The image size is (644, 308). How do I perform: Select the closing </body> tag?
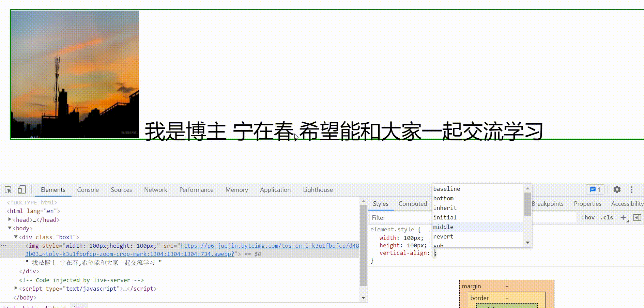pos(25,297)
